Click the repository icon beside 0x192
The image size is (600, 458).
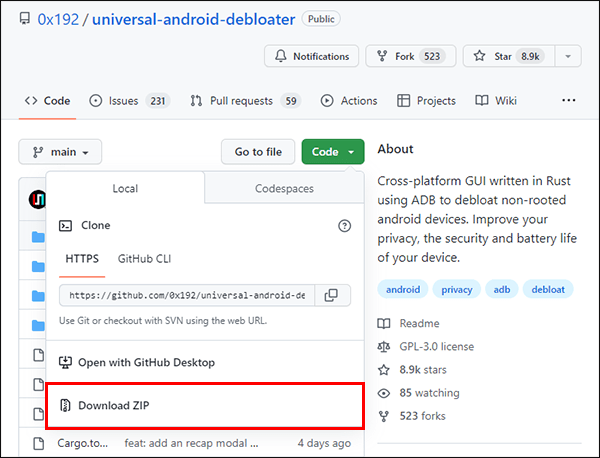coord(25,19)
